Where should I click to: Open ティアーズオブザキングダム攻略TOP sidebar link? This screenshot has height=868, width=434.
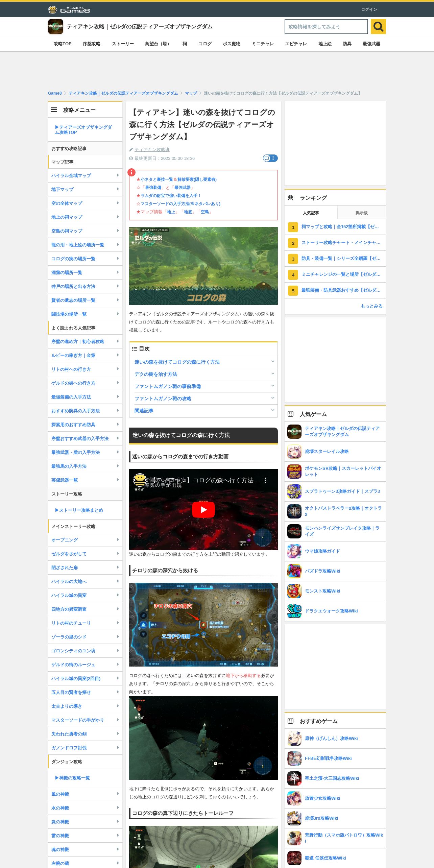tap(83, 130)
